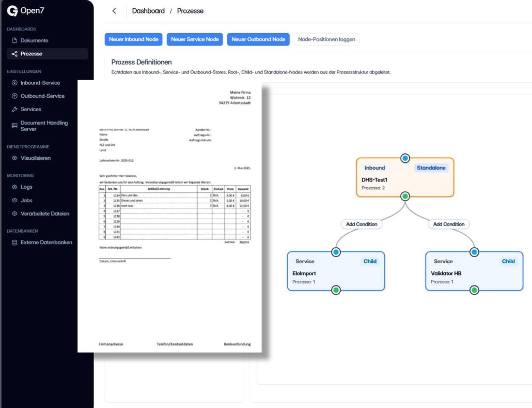
Task: Select the DHS-Test1 inbound node
Action: coord(405,177)
